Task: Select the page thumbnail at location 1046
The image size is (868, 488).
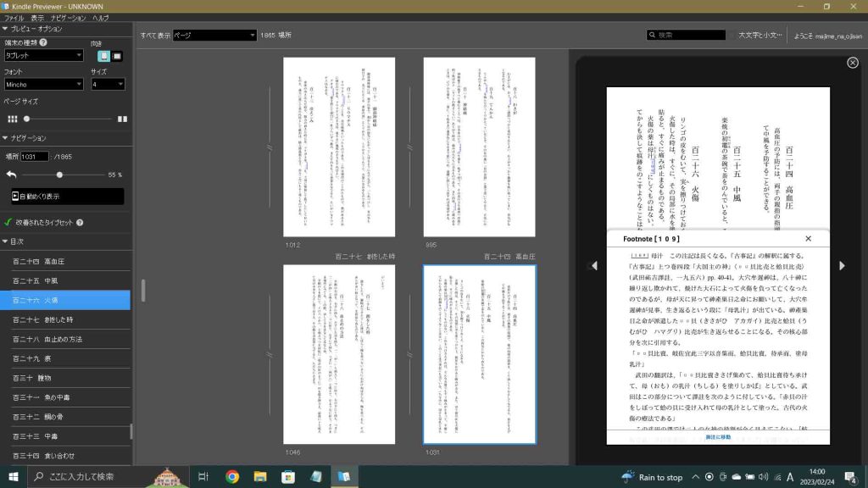Action: point(339,354)
